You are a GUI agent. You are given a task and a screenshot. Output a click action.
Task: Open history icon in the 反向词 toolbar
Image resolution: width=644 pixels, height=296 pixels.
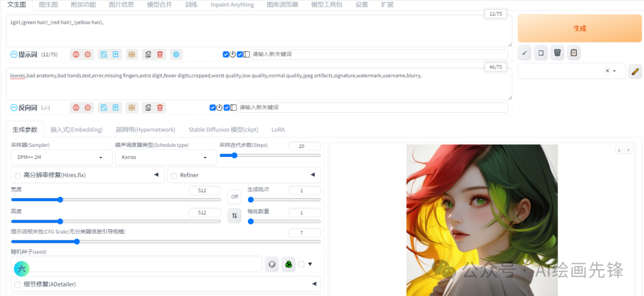coord(104,107)
